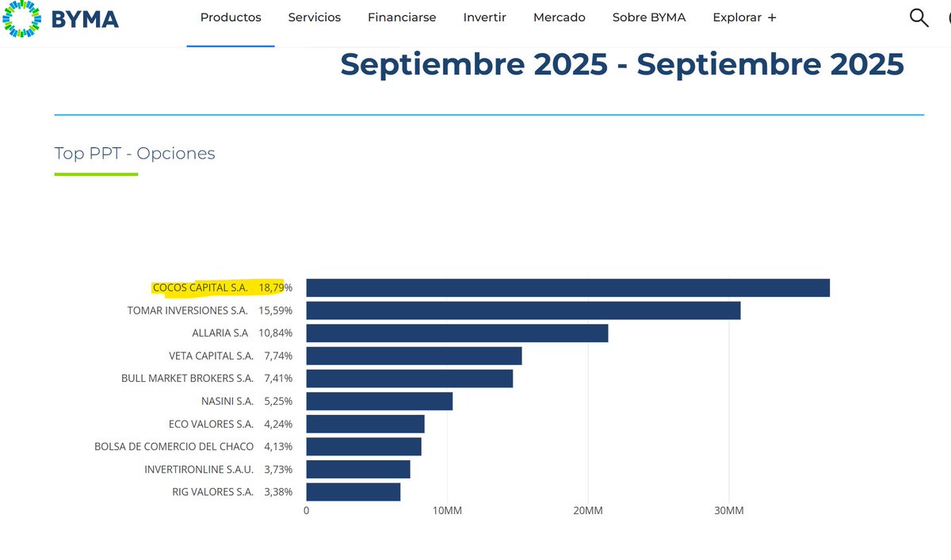Open the search magnifier icon
This screenshot has width=951, height=560.
(919, 17)
